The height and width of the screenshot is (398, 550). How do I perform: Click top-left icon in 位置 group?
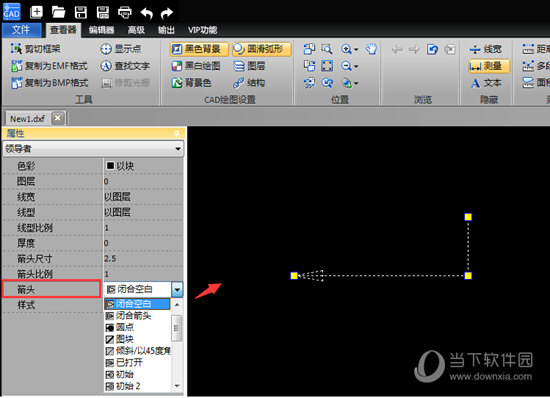(309, 49)
